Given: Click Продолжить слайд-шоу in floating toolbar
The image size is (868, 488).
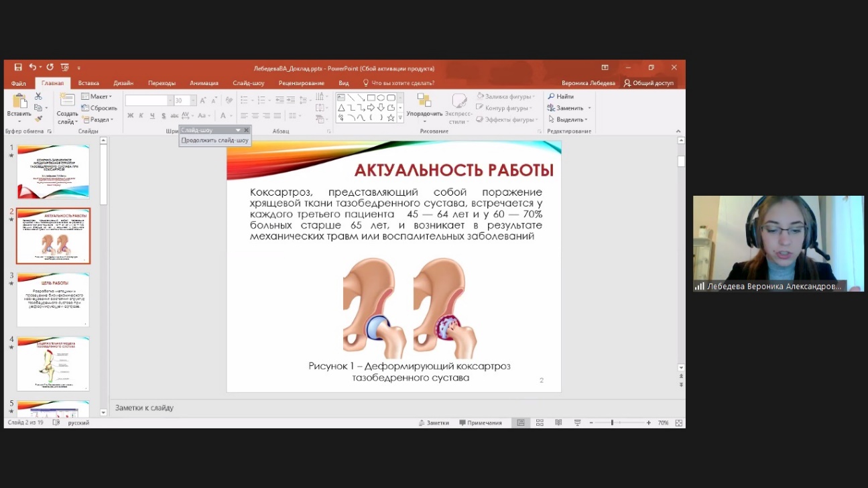Looking at the screenshot, I should [215, 141].
